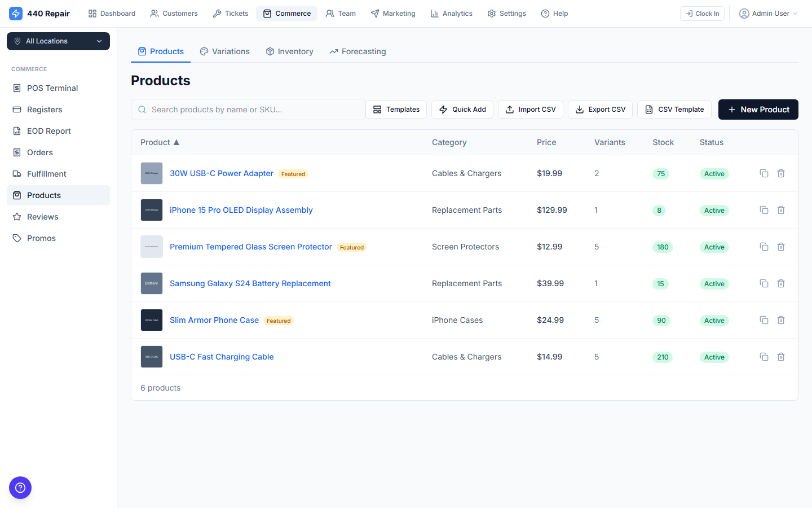Duplicate the Slim Armor Phone Case product
The image size is (812, 508).
pyautogui.click(x=764, y=319)
